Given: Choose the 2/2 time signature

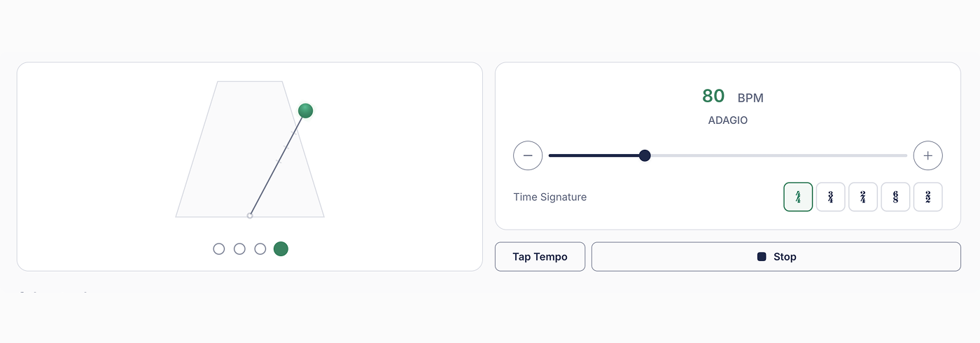Looking at the screenshot, I should click(927, 197).
